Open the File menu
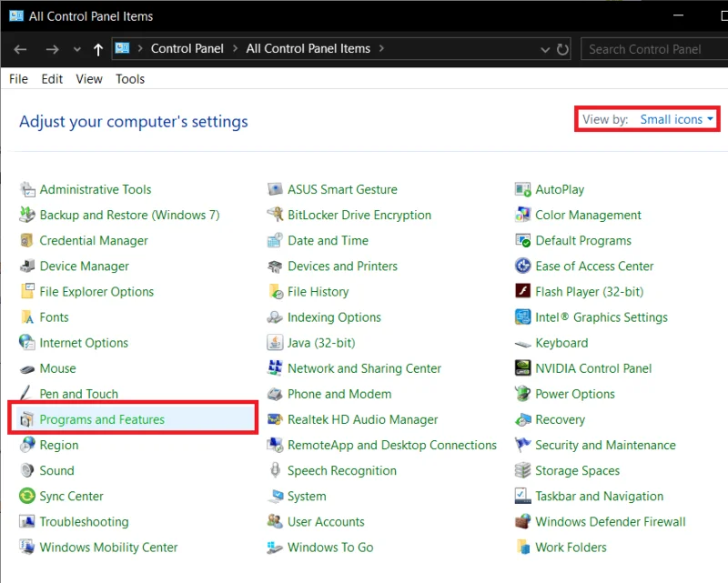 [x=18, y=79]
